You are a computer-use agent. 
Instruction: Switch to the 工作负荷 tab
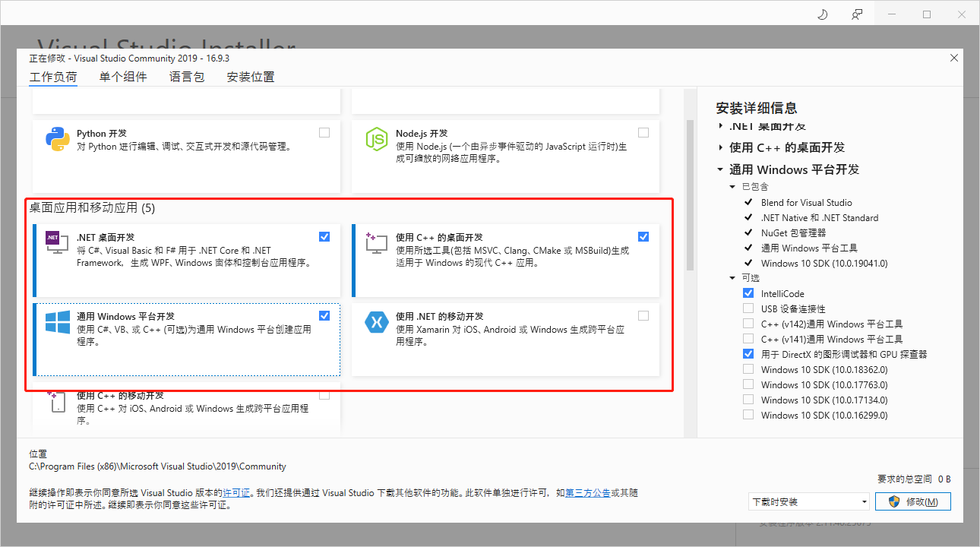(x=53, y=77)
